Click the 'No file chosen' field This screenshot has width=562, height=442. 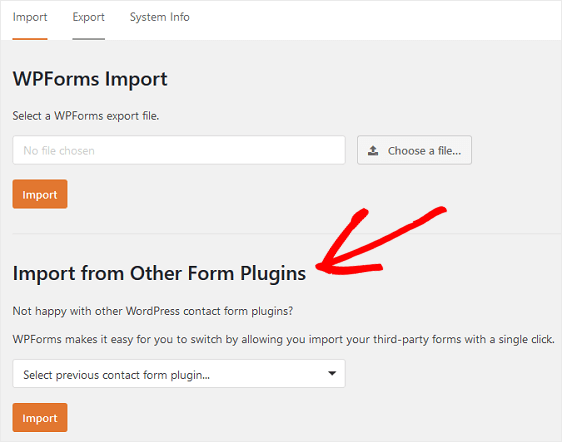click(x=179, y=150)
